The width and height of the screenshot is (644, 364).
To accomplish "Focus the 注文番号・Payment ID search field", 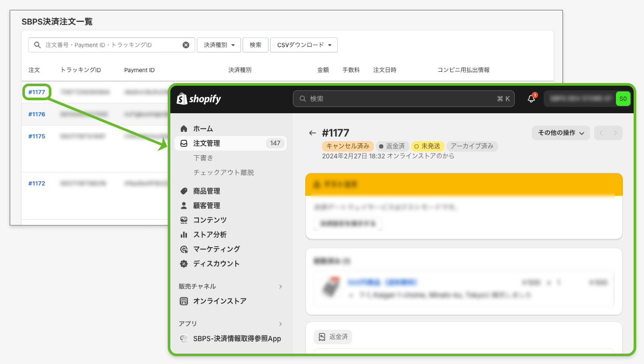I will [112, 45].
